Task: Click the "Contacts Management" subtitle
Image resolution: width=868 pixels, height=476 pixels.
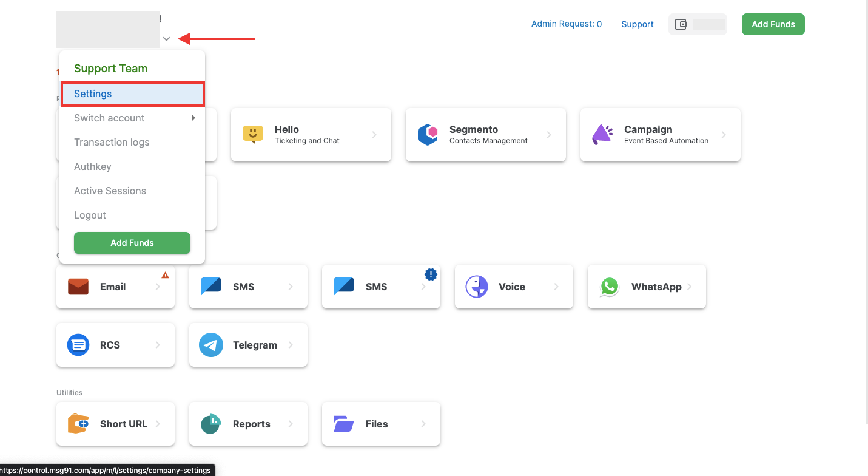Action: tap(488, 141)
